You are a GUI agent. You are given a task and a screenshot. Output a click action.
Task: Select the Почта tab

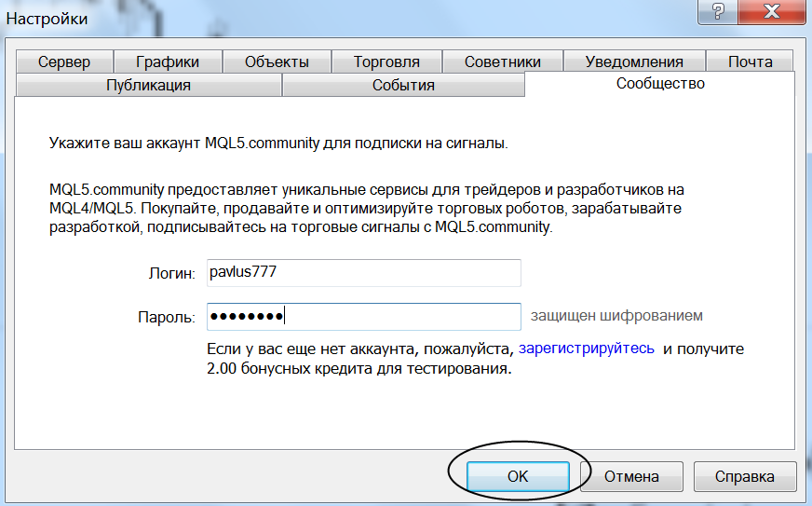750,62
